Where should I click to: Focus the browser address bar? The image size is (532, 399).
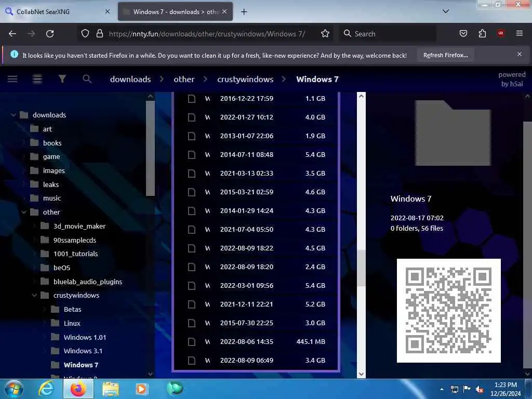click(x=207, y=34)
